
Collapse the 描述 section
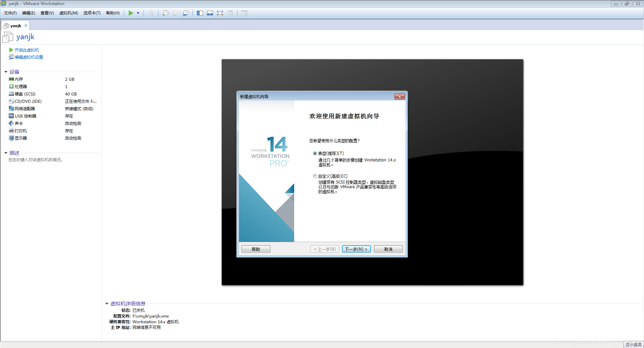(6, 153)
